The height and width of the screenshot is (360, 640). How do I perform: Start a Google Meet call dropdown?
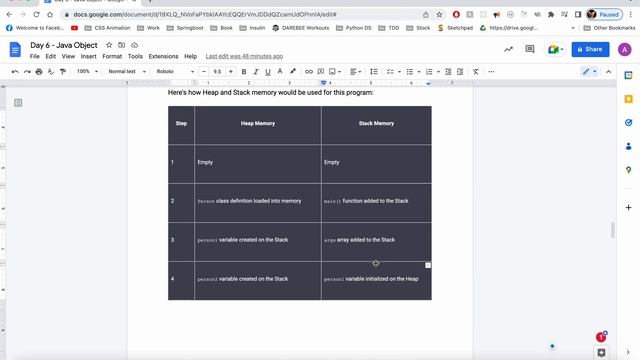click(x=556, y=49)
